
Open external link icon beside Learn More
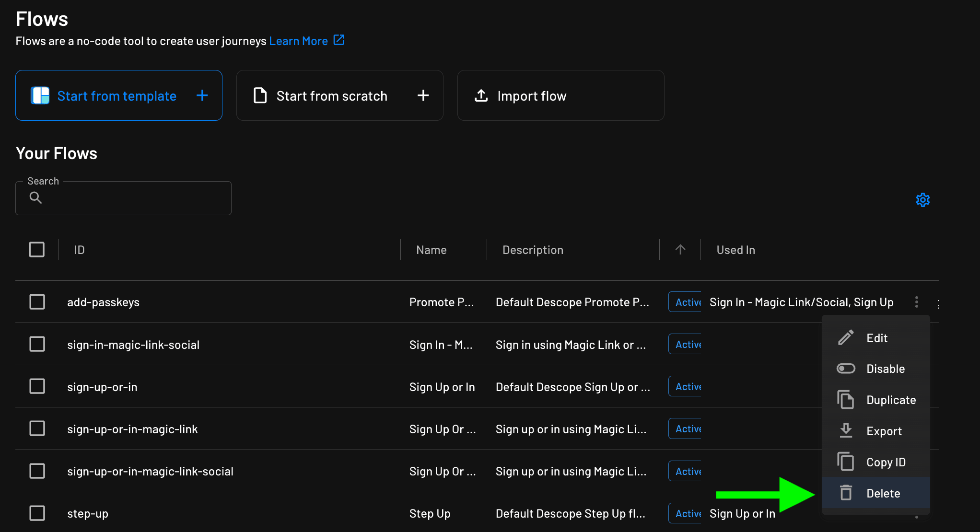coord(339,40)
